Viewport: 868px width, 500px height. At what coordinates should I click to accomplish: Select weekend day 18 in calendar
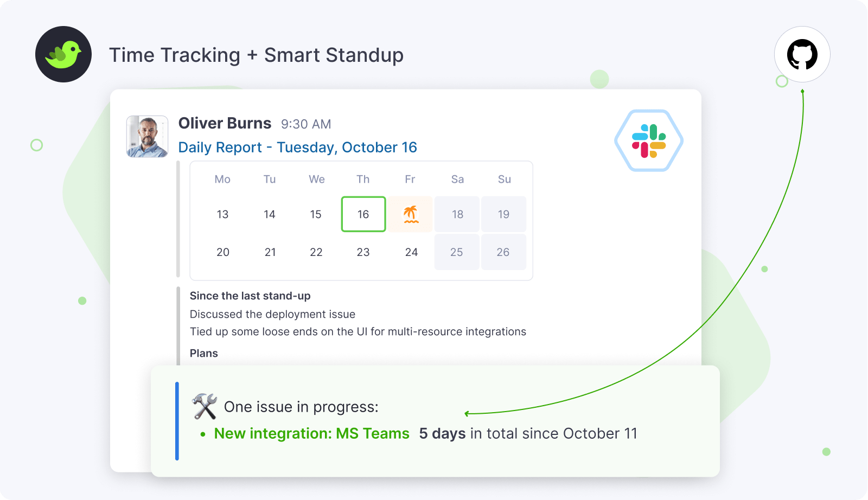pos(457,214)
